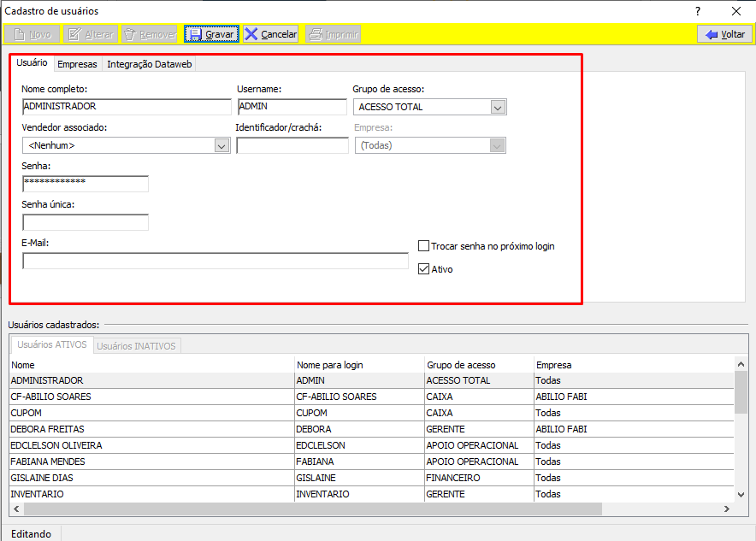Uncheck the Ativo checkbox
Viewport: 756px width, 541px height.
424,269
